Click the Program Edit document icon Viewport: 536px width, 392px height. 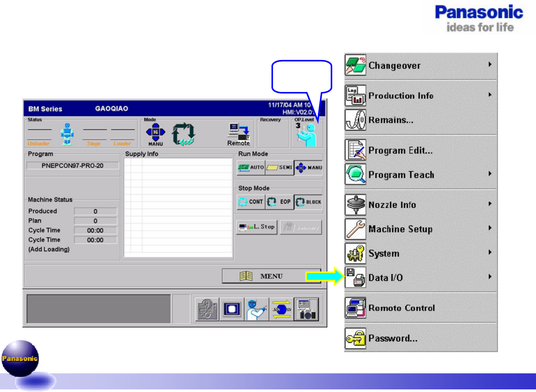point(355,150)
